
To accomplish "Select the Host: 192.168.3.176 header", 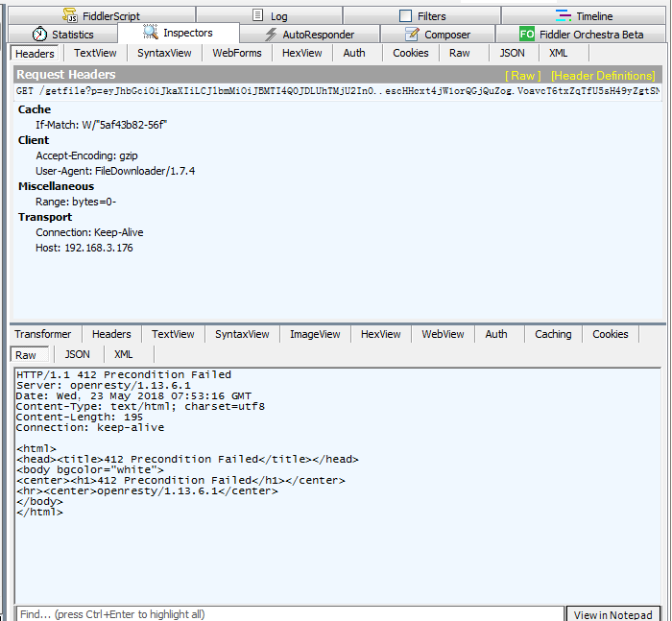I will 84,249.
